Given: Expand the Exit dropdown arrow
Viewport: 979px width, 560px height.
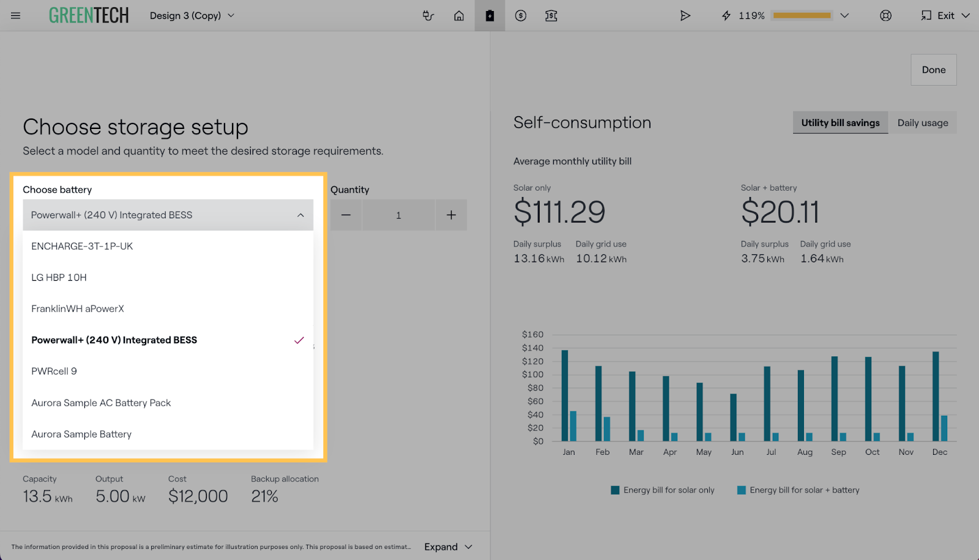Looking at the screenshot, I should click(x=966, y=15).
